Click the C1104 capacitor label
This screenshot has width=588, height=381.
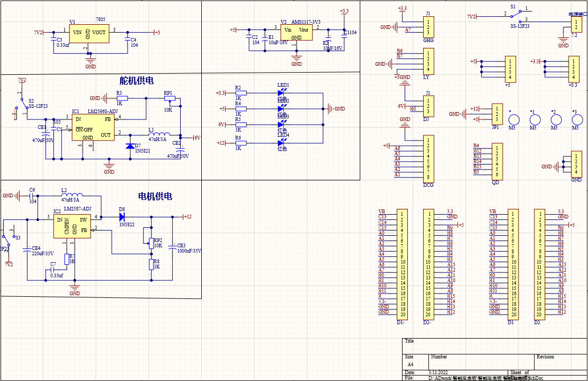click(350, 33)
